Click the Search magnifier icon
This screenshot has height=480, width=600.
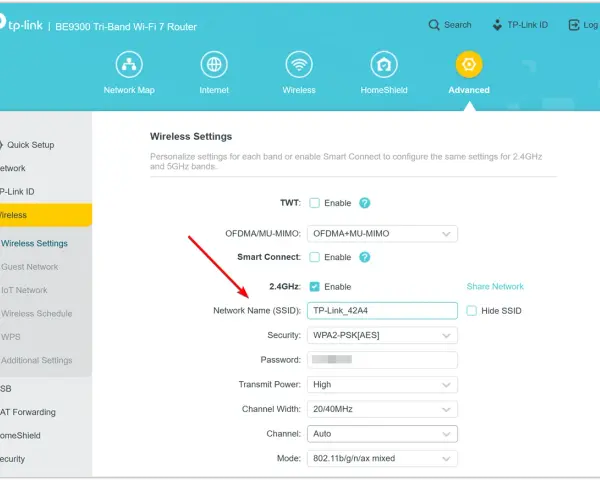pyautogui.click(x=434, y=25)
